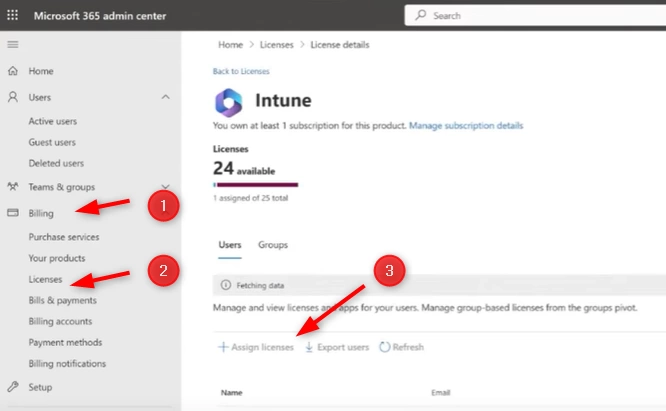Collapse navigation with the hamburger icon
666x411 pixels.
click(13, 45)
